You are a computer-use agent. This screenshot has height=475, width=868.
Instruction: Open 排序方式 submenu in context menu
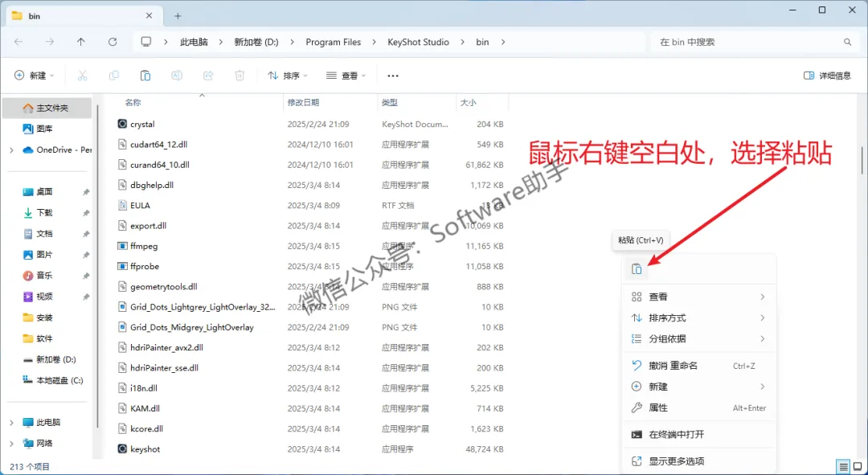pyautogui.click(x=699, y=317)
